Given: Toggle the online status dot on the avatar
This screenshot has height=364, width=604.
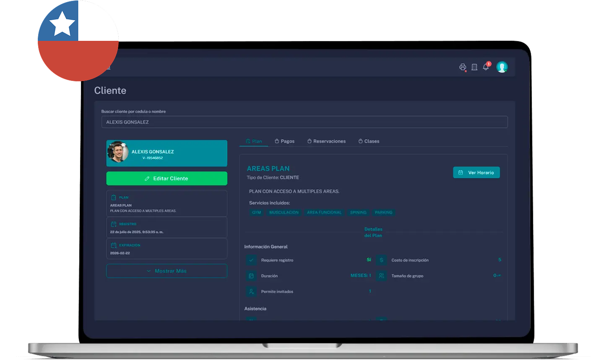Looking at the screenshot, I should coord(506,71).
